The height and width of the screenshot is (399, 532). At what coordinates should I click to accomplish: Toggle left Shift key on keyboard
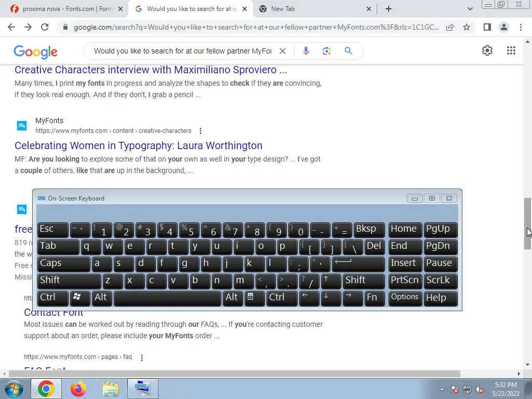[69, 281]
